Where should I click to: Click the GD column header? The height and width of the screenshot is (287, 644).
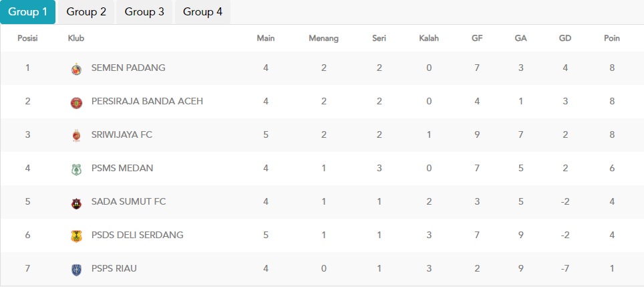[565, 38]
